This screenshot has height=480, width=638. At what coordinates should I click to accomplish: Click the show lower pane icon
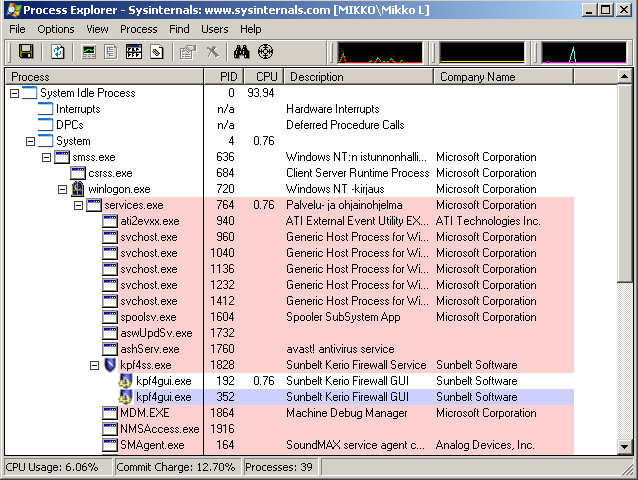point(134,52)
